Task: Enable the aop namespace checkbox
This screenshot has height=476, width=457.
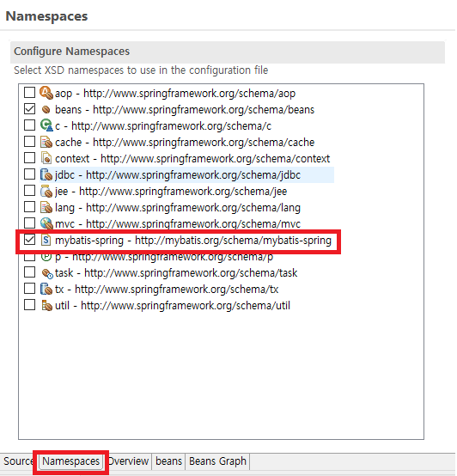Action: click(x=29, y=93)
